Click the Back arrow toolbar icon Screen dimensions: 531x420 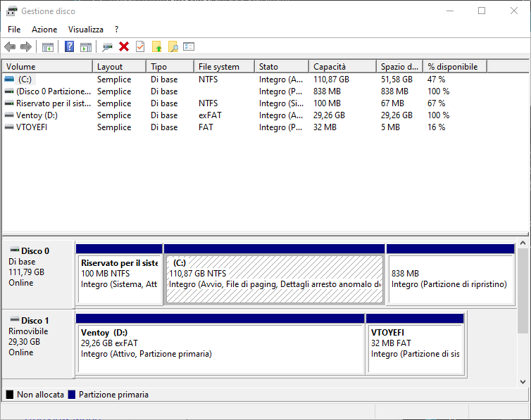point(10,46)
